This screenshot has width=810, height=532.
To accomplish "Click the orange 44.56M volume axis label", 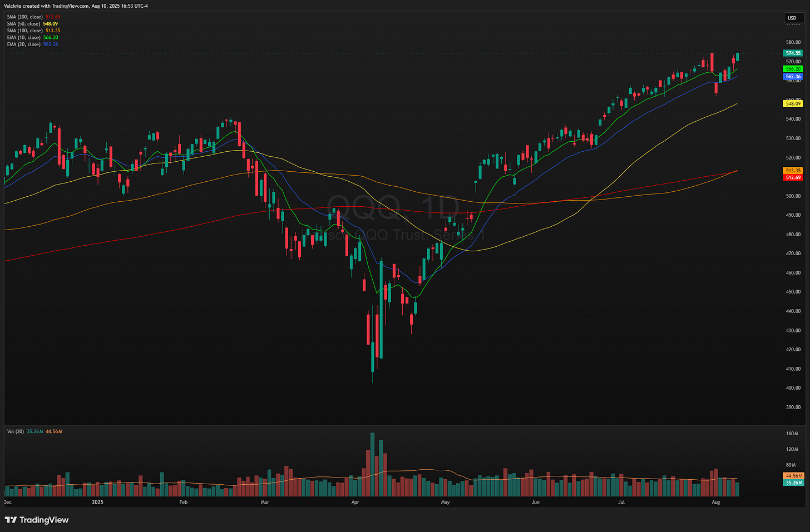I will 793,476.
